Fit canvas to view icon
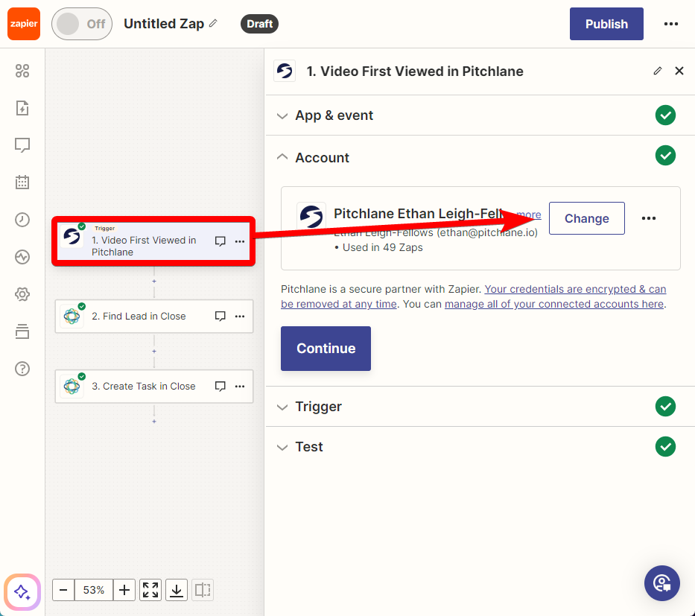The height and width of the screenshot is (616, 695). [x=150, y=590]
